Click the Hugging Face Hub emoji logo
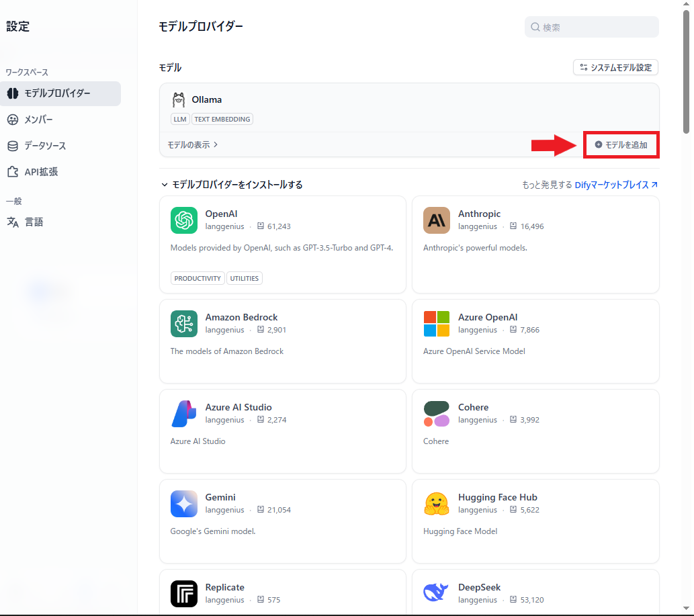The image size is (694, 616). [x=437, y=504]
